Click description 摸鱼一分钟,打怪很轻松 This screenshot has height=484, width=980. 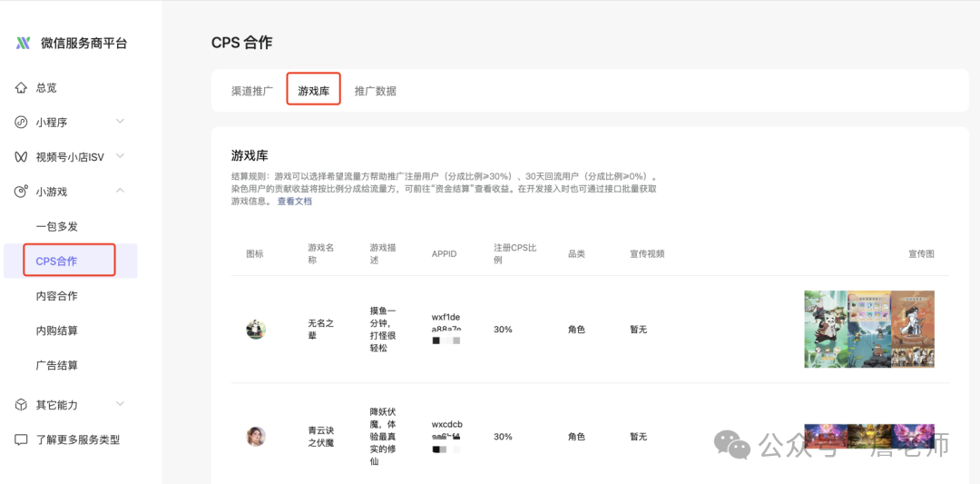(x=383, y=329)
